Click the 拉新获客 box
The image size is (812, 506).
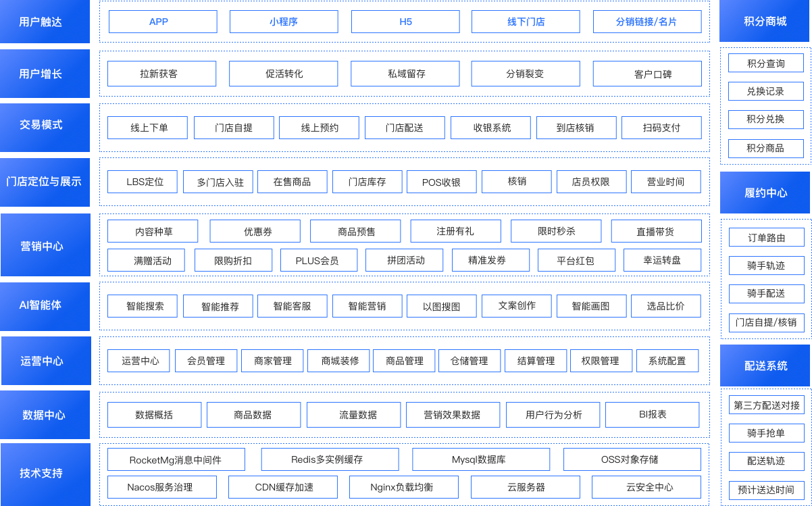(x=161, y=74)
